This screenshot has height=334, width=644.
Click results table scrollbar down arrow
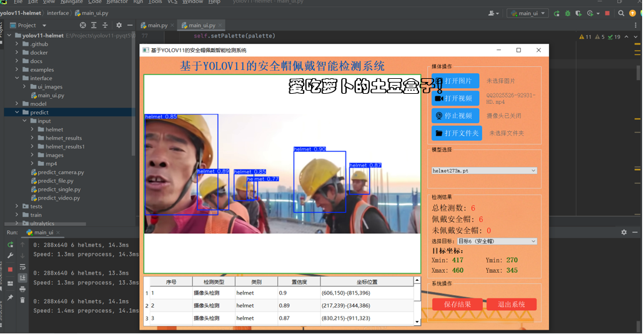point(417,321)
